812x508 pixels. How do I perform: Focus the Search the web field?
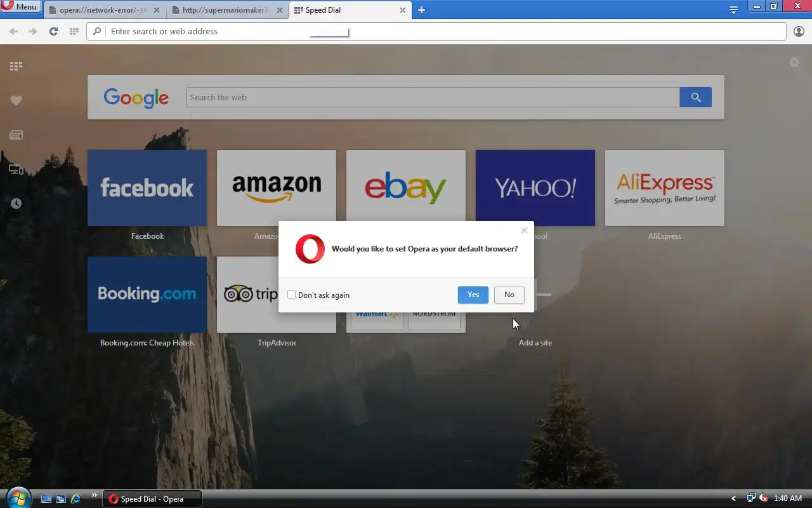(x=433, y=97)
